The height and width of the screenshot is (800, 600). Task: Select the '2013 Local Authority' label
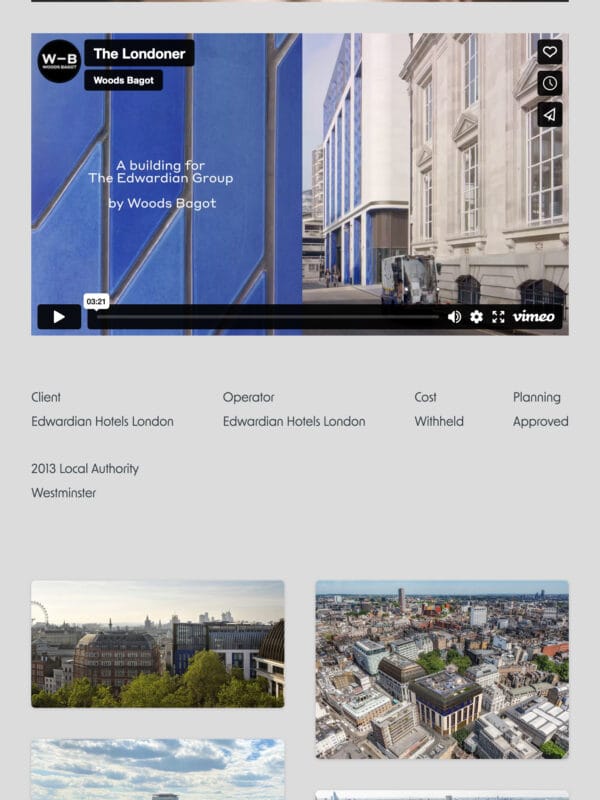point(85,468)
